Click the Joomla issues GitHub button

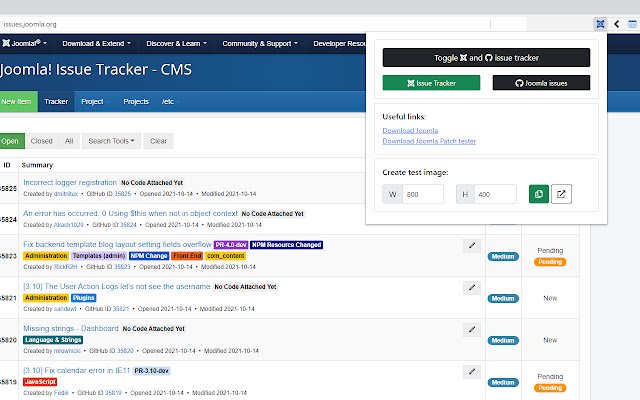click(541, 83)
